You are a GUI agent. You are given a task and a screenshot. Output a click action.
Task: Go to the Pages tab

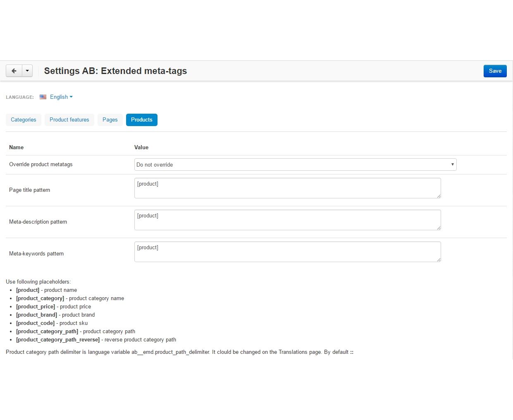(110, 120)
